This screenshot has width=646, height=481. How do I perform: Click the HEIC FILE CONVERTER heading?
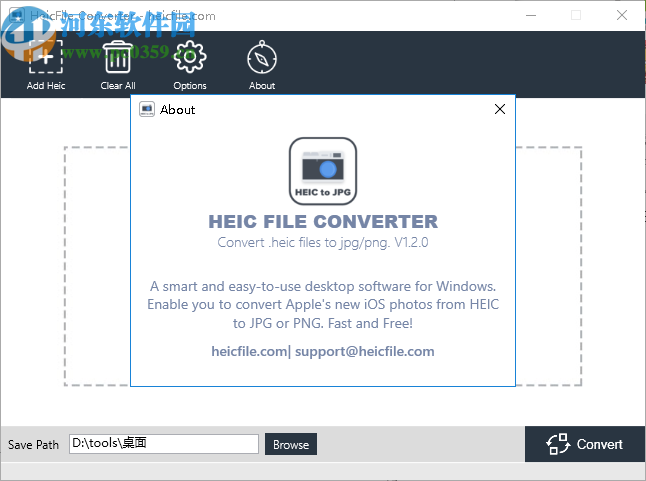click(323, 222)
